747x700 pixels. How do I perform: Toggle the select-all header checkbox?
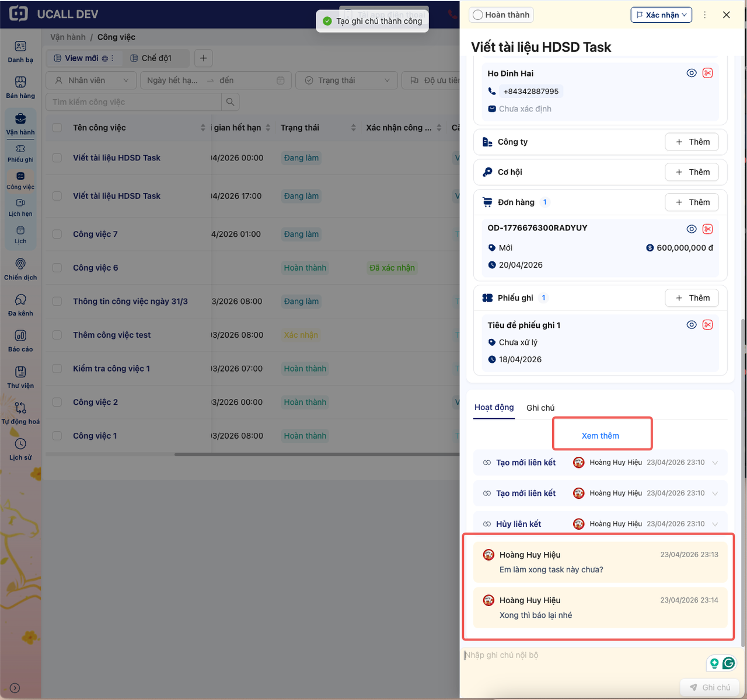(57, 128)
